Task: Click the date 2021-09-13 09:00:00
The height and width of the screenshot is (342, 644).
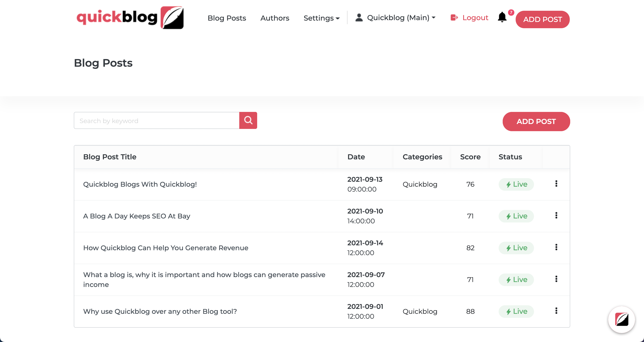Action: click(x=365, y=184)
